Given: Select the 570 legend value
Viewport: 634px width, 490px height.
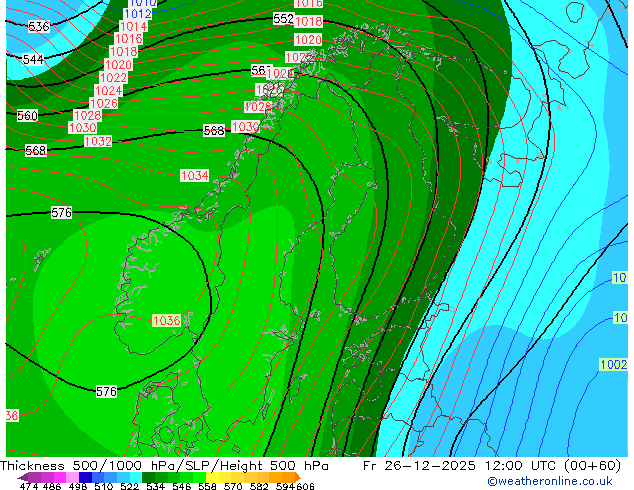Looking at the screenshot, I should click(x=232, y=486).
